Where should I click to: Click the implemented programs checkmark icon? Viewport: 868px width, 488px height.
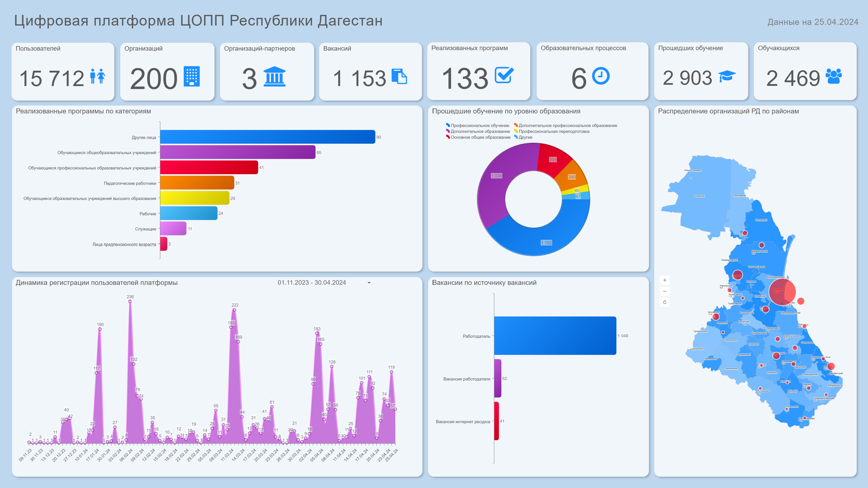[x=504, y=75]
